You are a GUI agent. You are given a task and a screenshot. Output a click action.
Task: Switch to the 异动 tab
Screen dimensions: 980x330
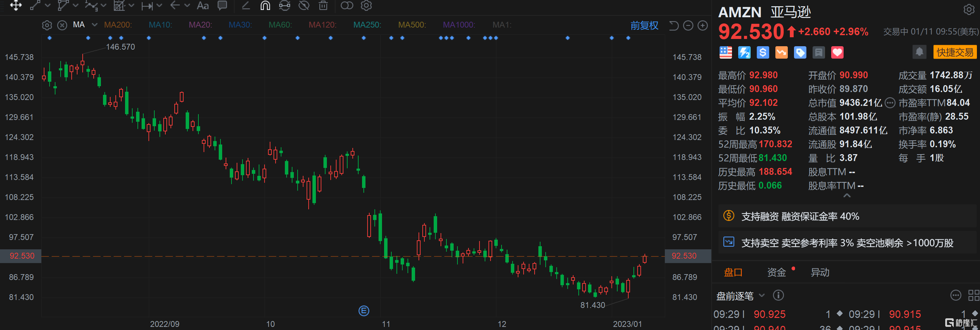(x=820, y=272)
